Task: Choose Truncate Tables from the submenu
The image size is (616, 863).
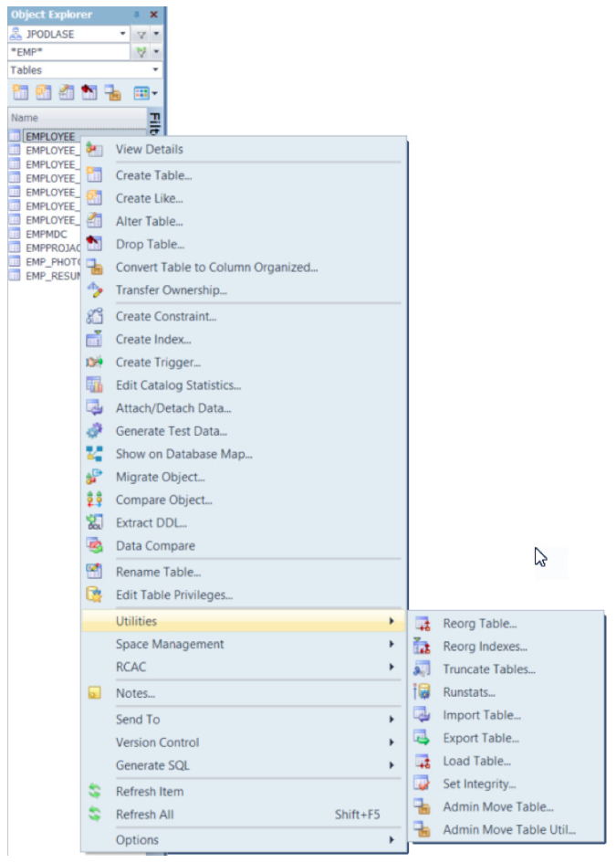Action: point(506,669)
